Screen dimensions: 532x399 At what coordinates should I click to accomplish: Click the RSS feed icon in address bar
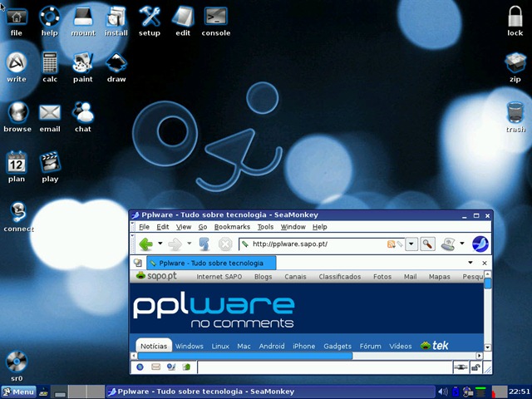(391, 244)
